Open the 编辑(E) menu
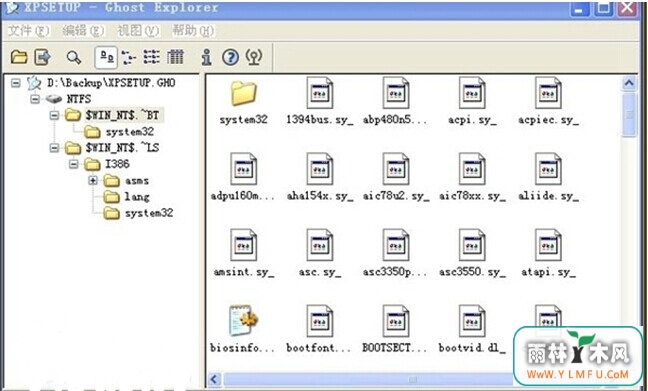648x391 pixels. click(x=83, y=31)
